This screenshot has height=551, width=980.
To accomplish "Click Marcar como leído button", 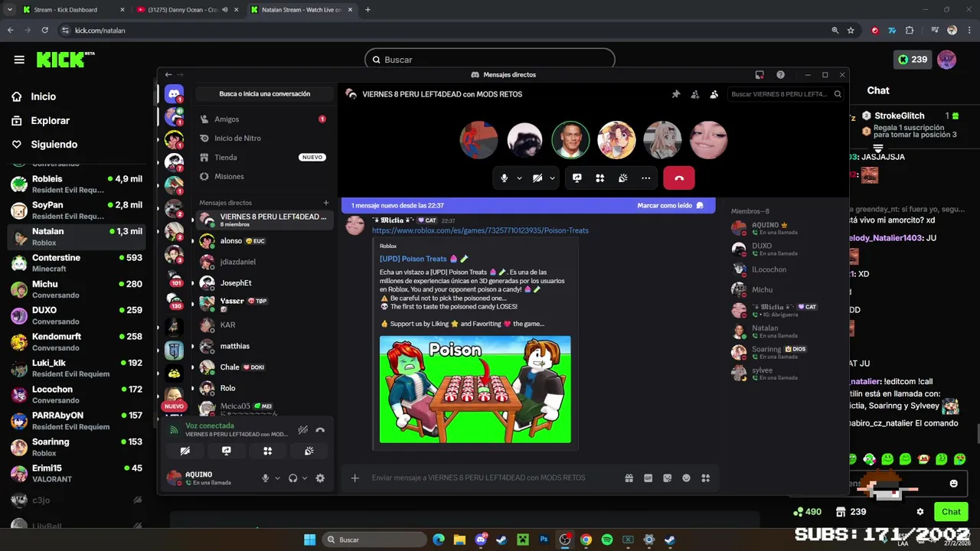I will [670, 206].
